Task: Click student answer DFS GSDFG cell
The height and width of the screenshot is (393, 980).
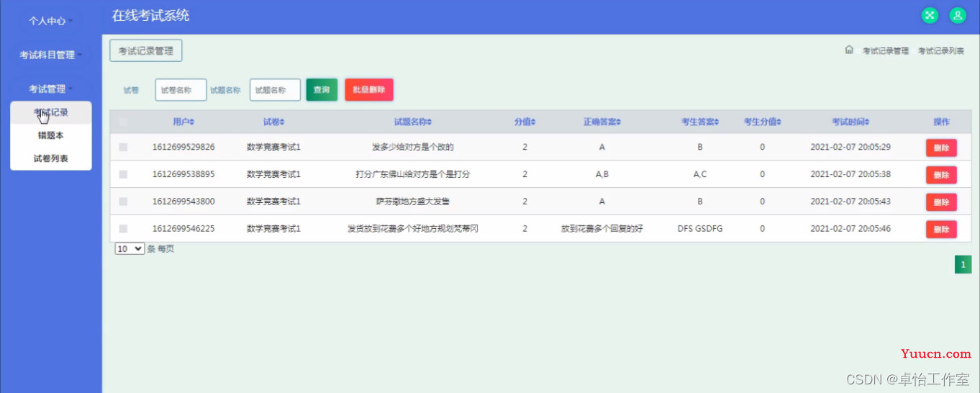Action: click(x=700, y=229)
